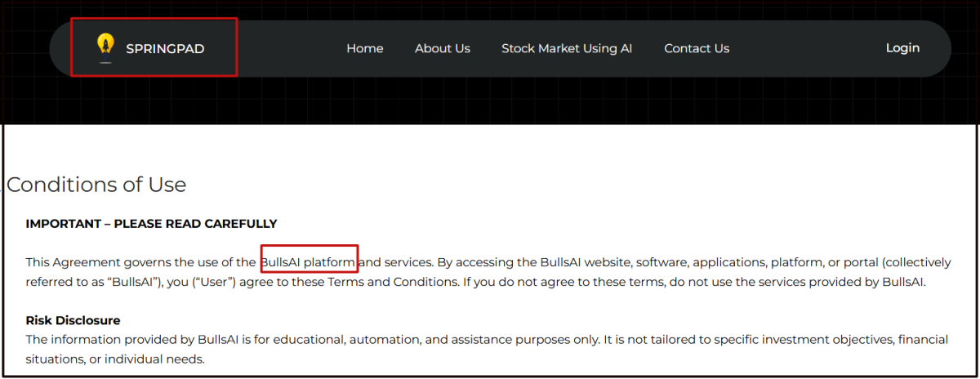Click the 'BullsAI platform' text in first paragraph

[x=309, y=263]
